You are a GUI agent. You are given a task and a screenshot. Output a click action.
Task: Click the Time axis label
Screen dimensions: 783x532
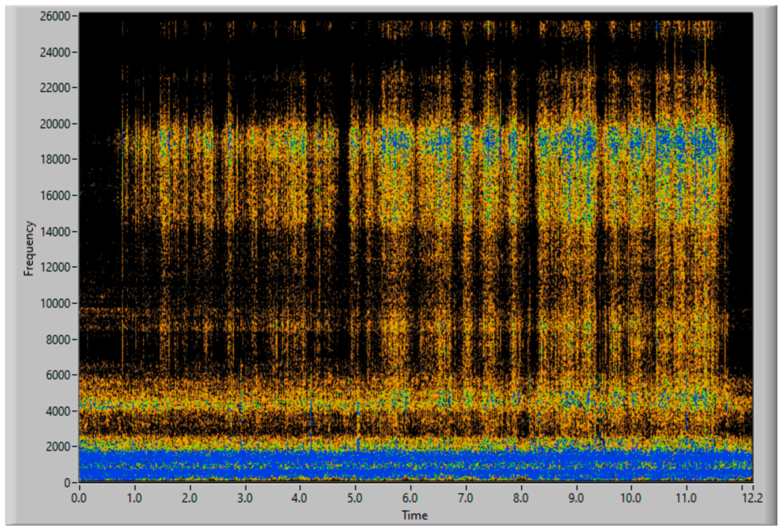point(415,515)
